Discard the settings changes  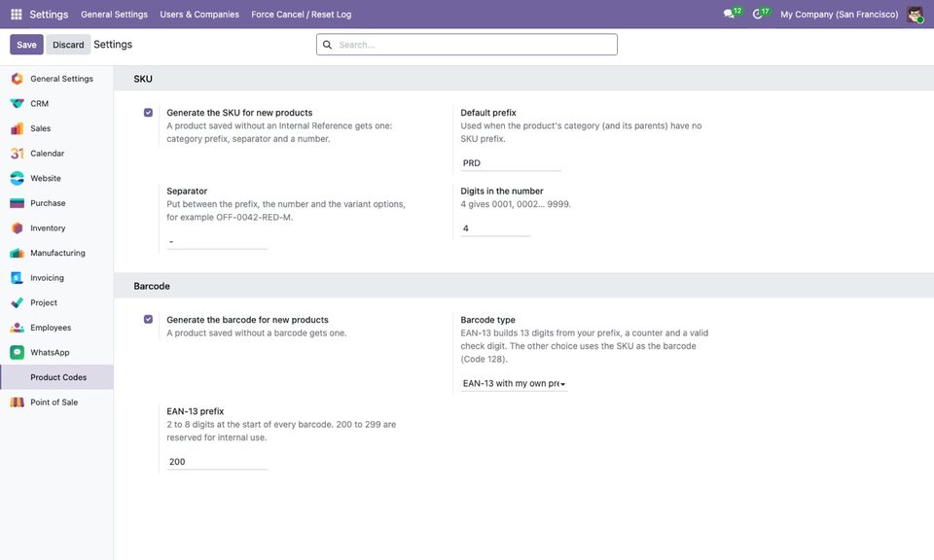tap(68, 45)
